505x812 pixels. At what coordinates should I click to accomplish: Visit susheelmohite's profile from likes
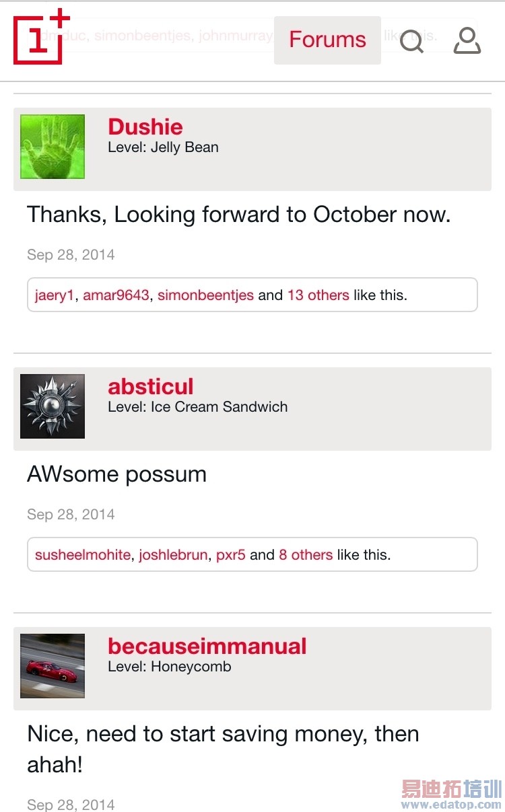coord(83,555)
